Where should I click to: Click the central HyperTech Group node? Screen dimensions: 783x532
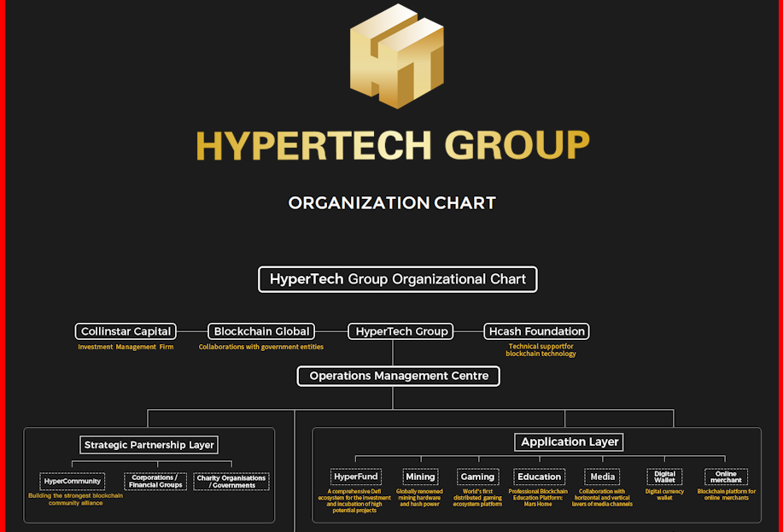click(401, 331)
